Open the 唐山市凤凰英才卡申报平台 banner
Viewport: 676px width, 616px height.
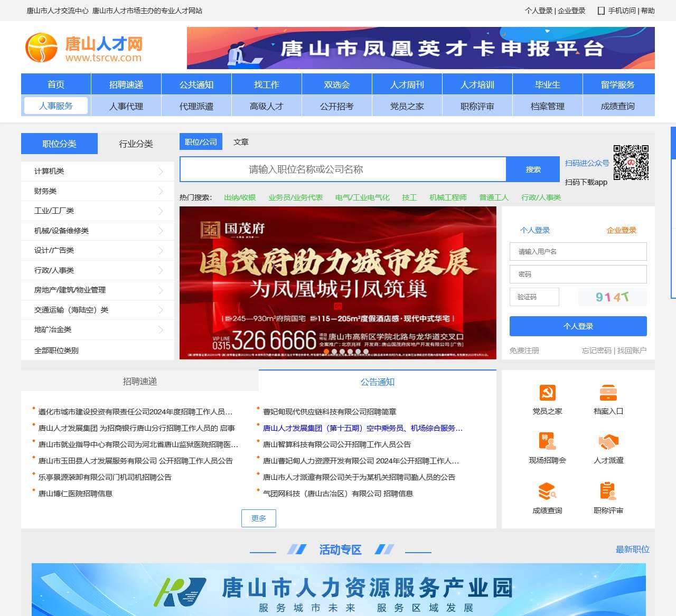tap(421, 48)
